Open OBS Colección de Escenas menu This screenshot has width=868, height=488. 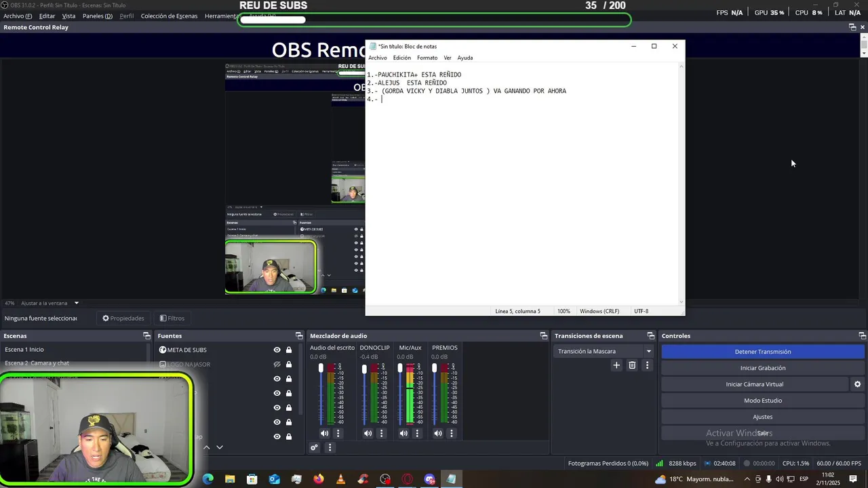170,16
